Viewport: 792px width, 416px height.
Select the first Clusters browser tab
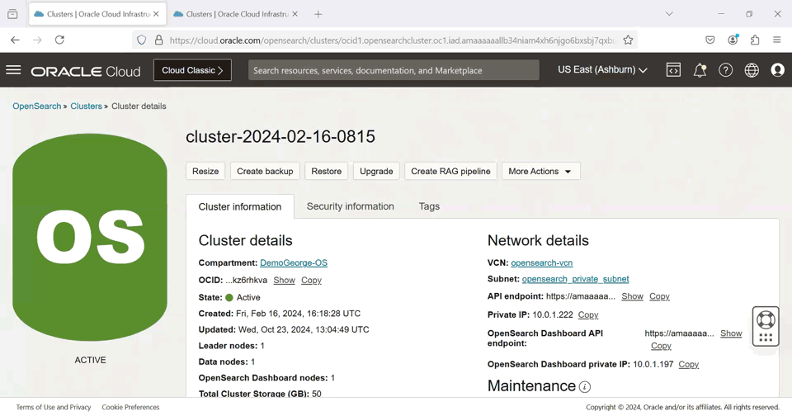(96, 14)
